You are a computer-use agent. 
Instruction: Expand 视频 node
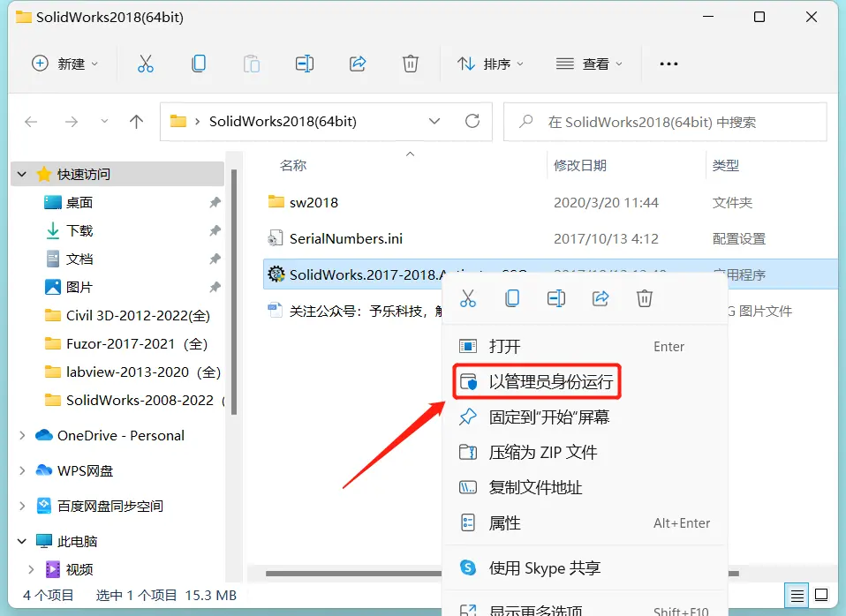click(x=31, y=569)
